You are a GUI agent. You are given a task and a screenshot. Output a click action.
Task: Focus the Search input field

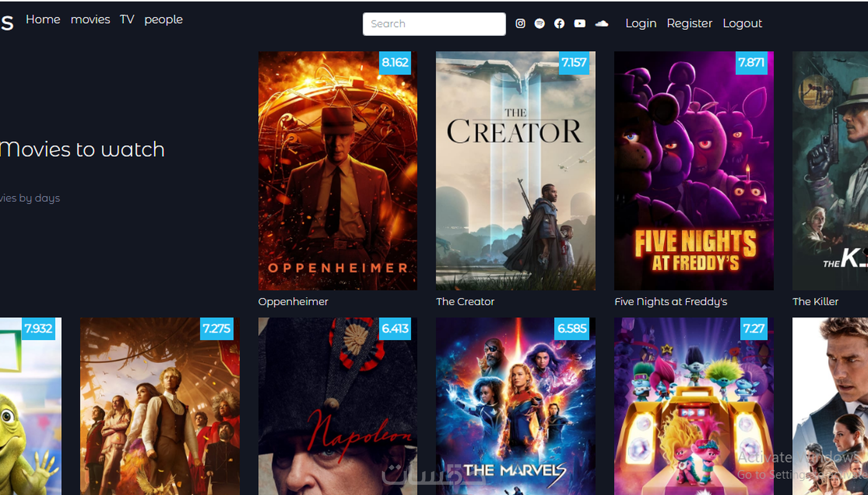pos(435,24)
